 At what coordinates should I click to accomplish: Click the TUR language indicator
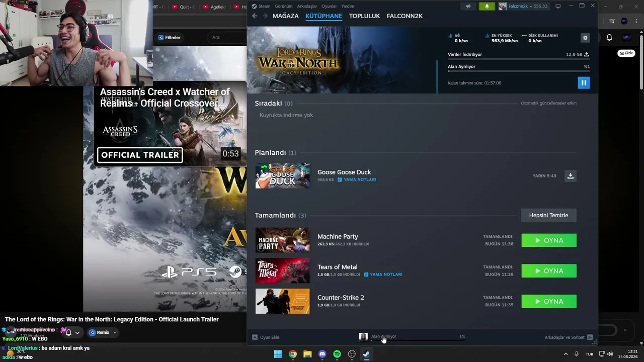589,354
